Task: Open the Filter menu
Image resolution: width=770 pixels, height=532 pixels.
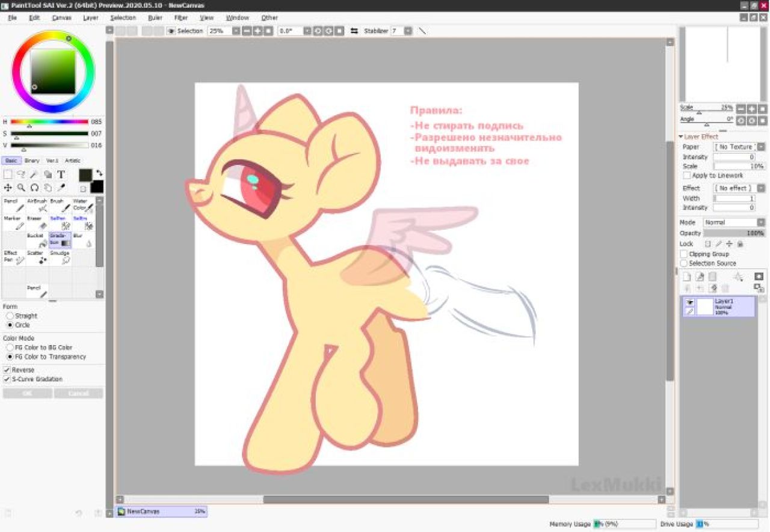Action: coord(181,18)
